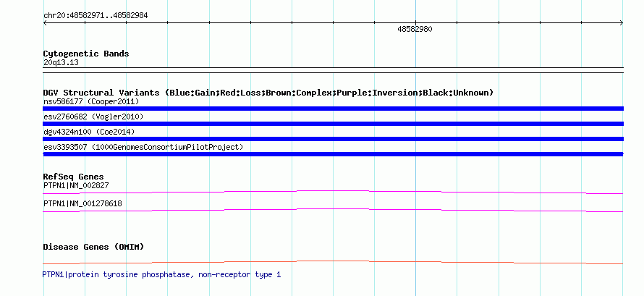Click the DGV Structural Variants track heading
Image resolution: width=644 pixels, height=296 pixels.
pos(268,93)
